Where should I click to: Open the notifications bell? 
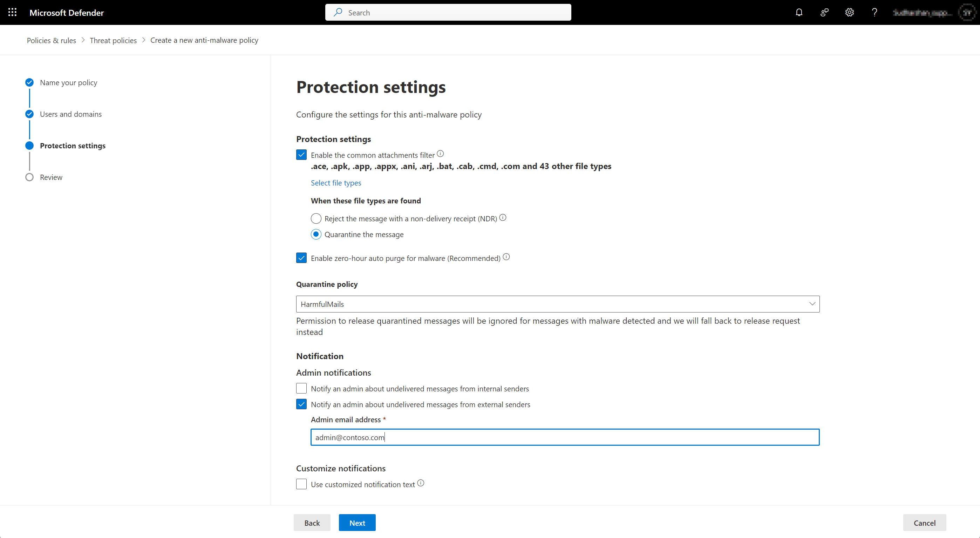798,12
